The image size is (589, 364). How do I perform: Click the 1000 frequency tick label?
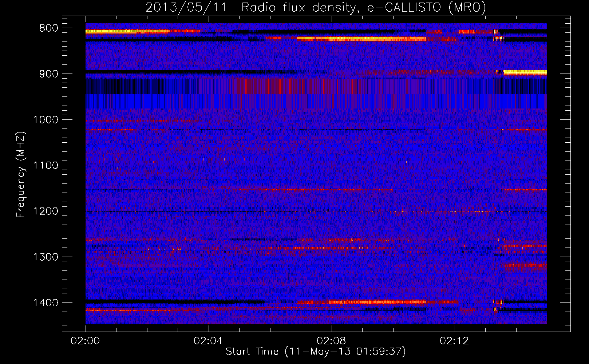point(46,120)
